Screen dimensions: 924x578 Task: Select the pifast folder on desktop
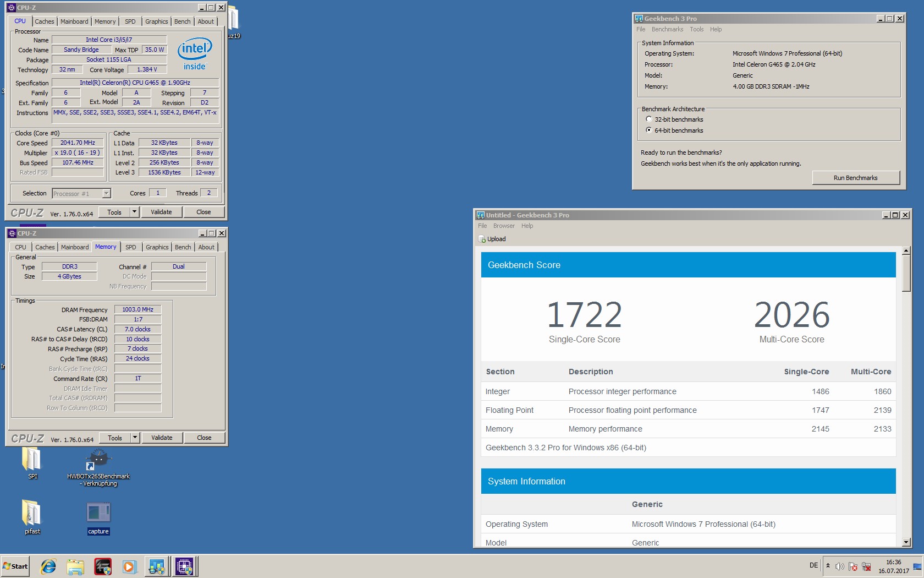point(32,517)
